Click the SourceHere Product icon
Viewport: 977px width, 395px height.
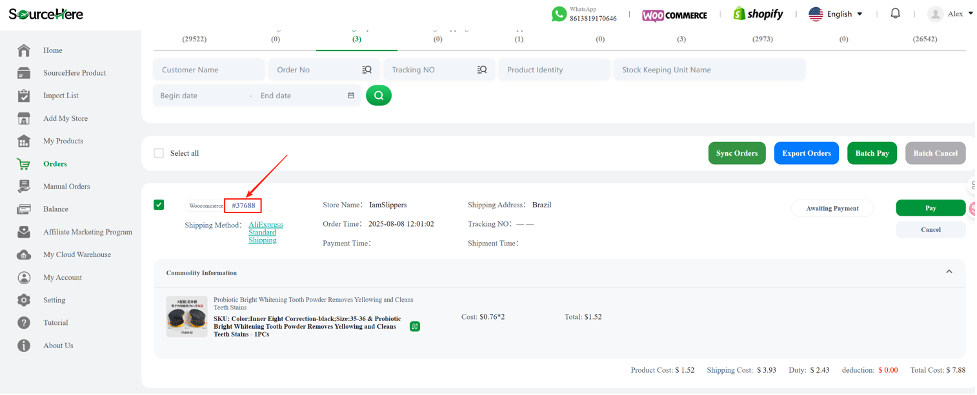click(24, 73)
